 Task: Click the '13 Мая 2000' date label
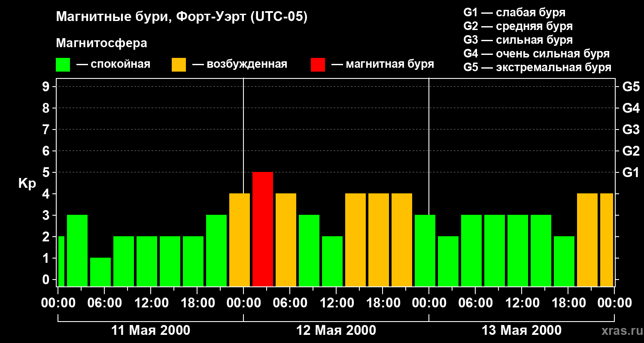pos(522,331)
